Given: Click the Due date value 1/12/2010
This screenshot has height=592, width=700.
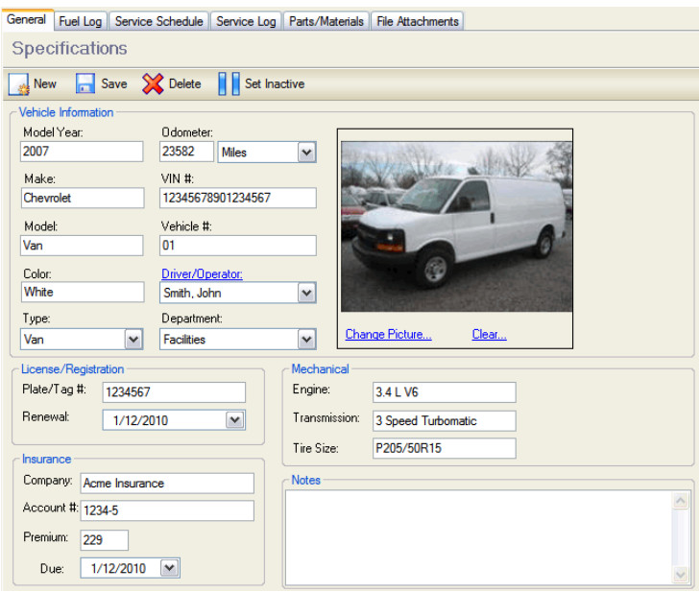Looking at the screenshot, I should tap(118, 568).
